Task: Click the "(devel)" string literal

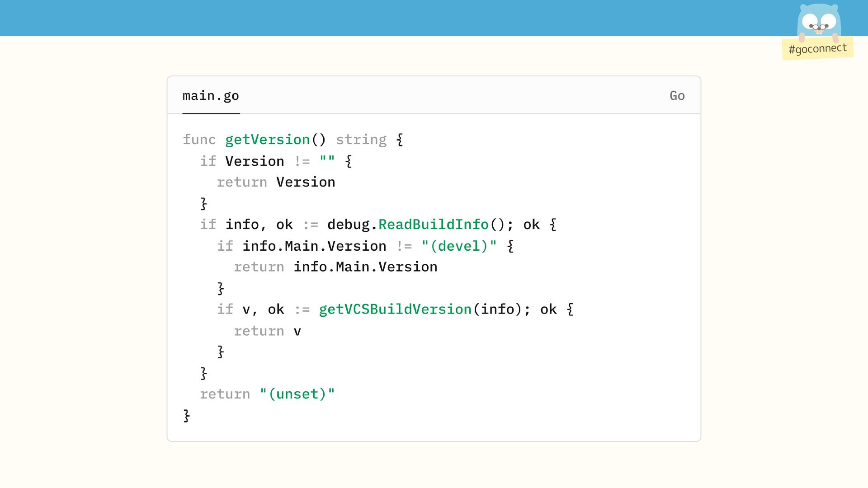Action: point(459,246)
